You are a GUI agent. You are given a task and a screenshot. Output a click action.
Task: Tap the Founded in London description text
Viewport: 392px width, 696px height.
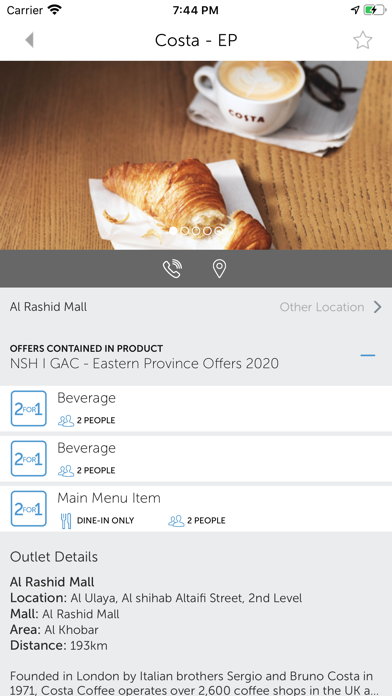coord(194,684)
